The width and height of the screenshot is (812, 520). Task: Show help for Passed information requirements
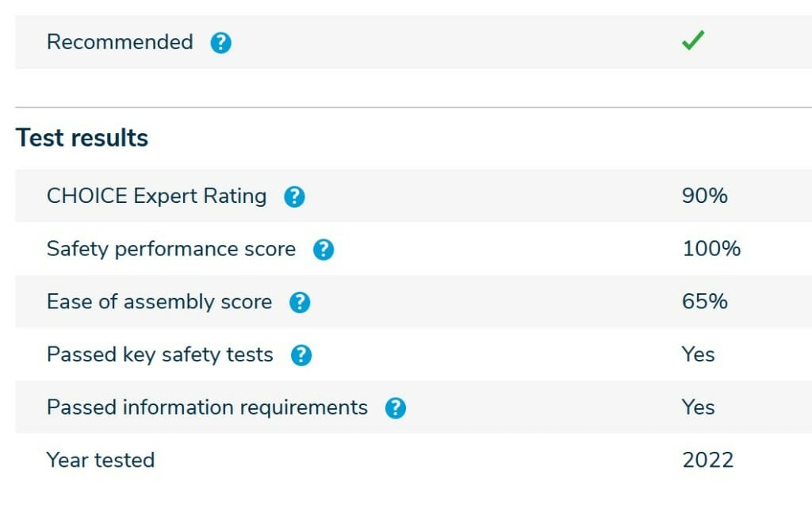click(396, 408)
